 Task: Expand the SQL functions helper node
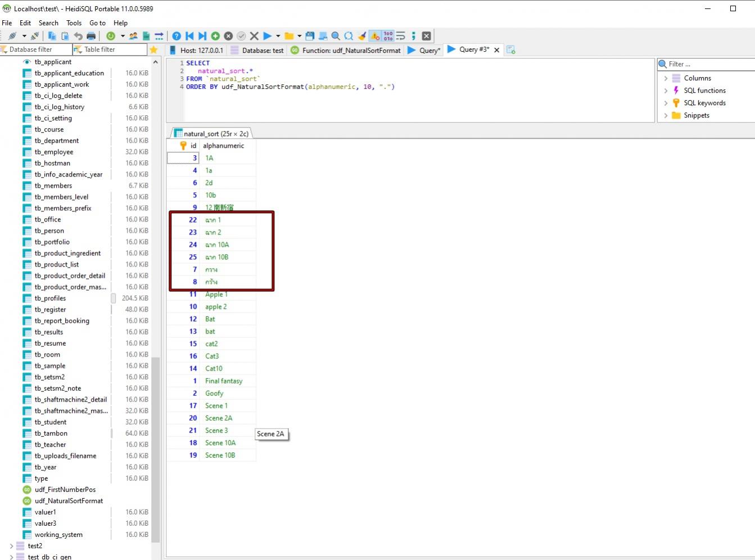[666, 91]
